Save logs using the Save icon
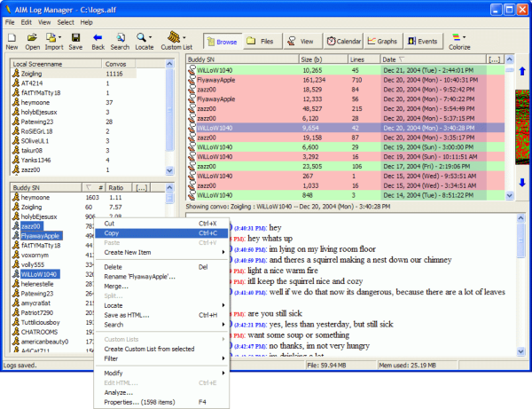 pyautogui.click(x=75, y=37)
